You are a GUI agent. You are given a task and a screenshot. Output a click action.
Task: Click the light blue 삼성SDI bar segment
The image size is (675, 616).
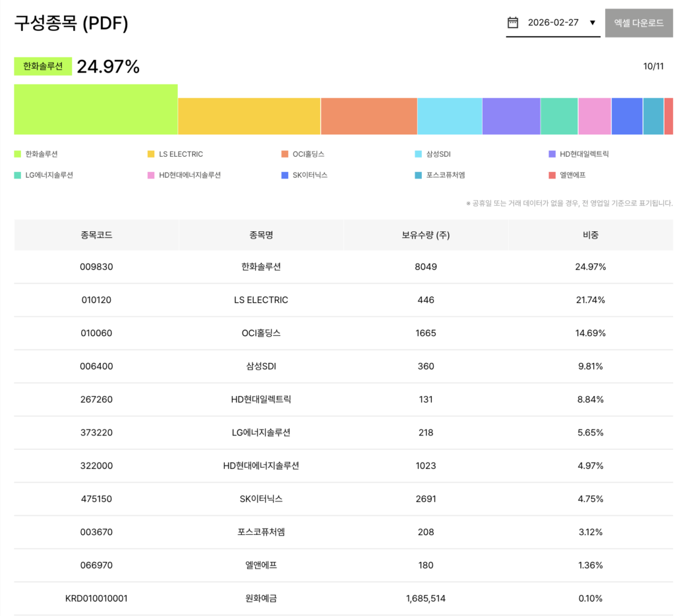pos(450,117)
